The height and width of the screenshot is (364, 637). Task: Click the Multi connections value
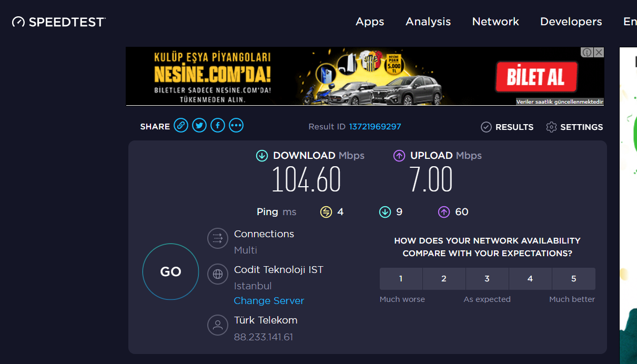[246, 250]
